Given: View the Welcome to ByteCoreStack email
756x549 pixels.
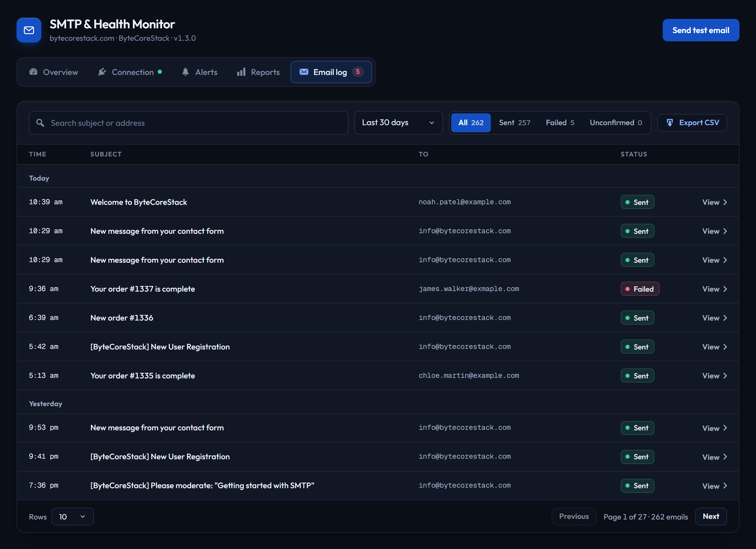Looking at the screenshot, I should coord(714,202).
